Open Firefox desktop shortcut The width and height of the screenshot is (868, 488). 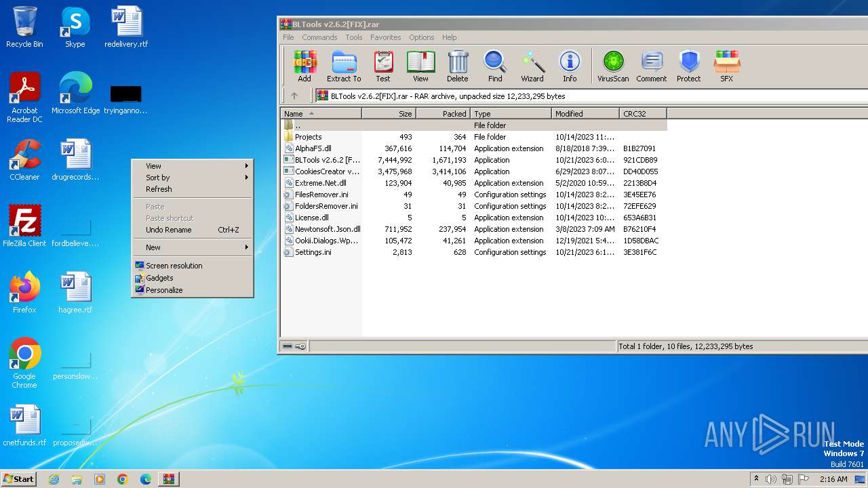(x=24, y=293)
